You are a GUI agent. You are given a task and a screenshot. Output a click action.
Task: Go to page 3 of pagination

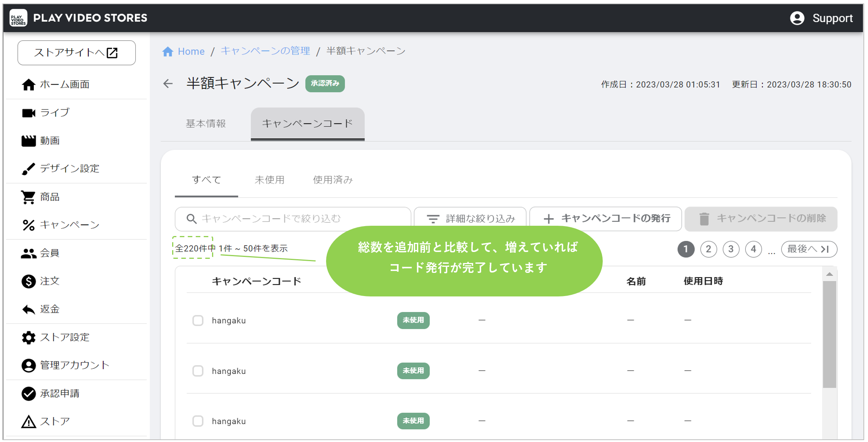point(731,249)
